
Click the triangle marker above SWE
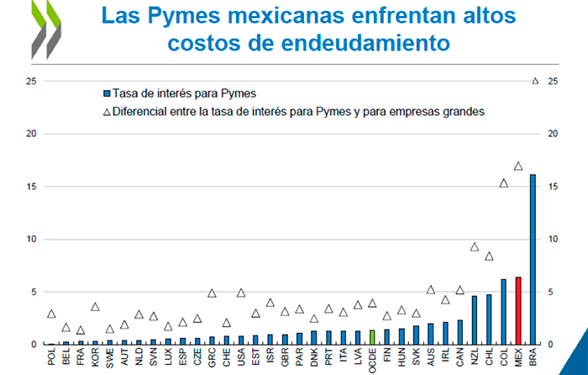[x=110, y=330]
